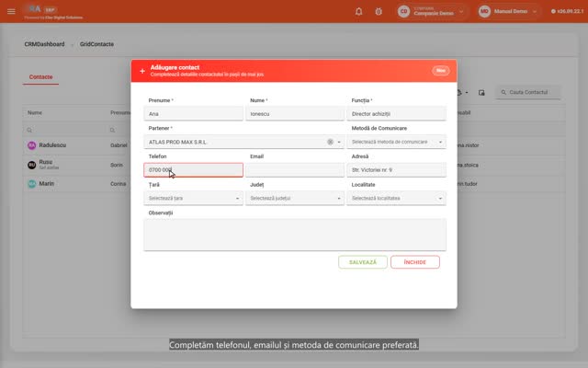Click the Nume field containing Ionescu
Viewport: 588px width, 368px height.
pos(295,114)
